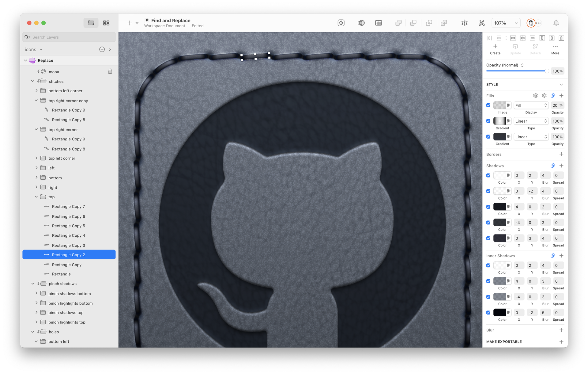The width and height of the screenshot is (588, 374).
Task: Uncheck inner shadow with X 4 blur 3
Action: 488,281
